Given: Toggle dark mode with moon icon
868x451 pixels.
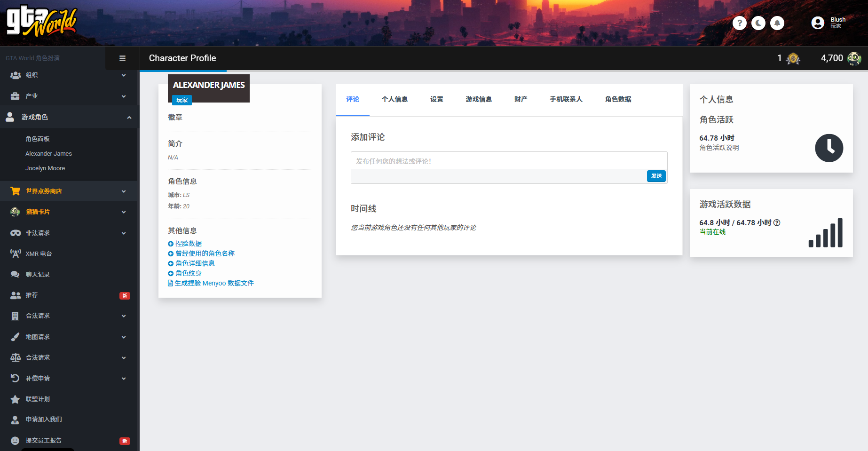Looking at the screenshot, I should [758, 23].
